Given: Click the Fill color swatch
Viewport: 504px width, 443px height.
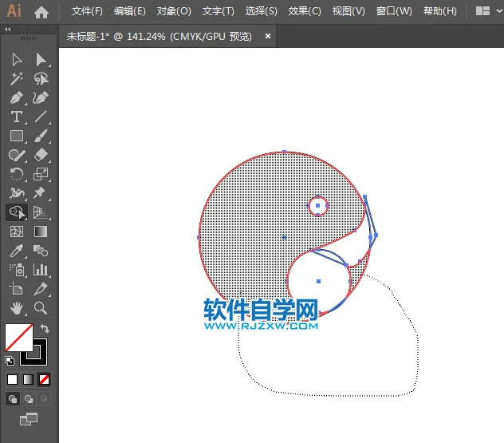Looking at the screenshot, I should pyautogui.click(x=19, y=338).
